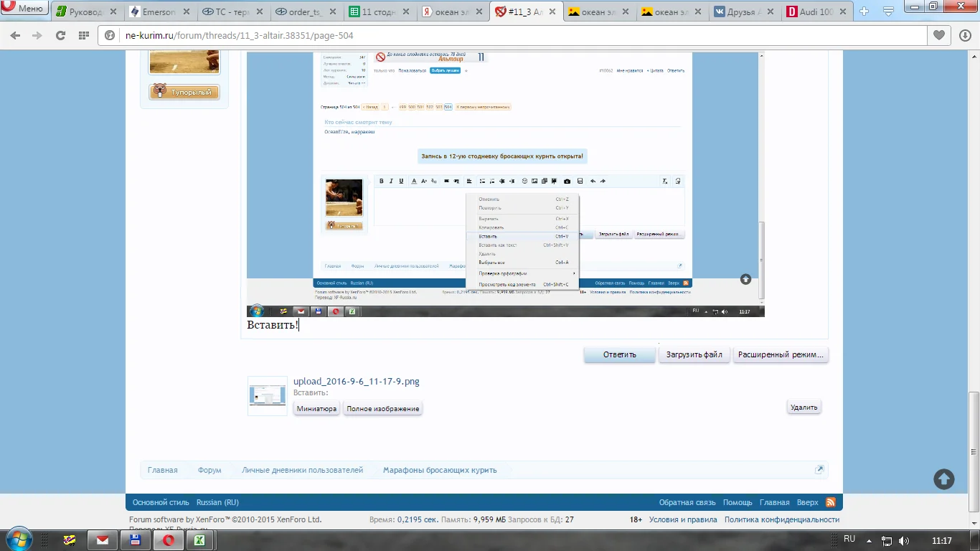Screen dimensions: 980x551
Task: Open the breadcrumb quick-navigation jump icon
Action: [x=819, y=470]
